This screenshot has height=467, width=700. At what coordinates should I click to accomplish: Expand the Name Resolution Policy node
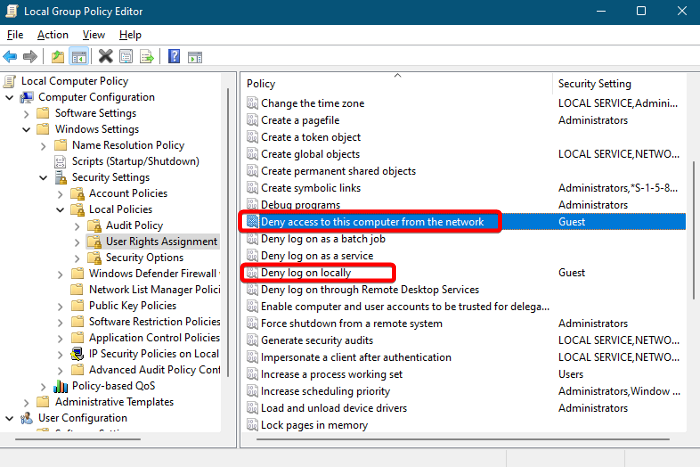[43, 146]
